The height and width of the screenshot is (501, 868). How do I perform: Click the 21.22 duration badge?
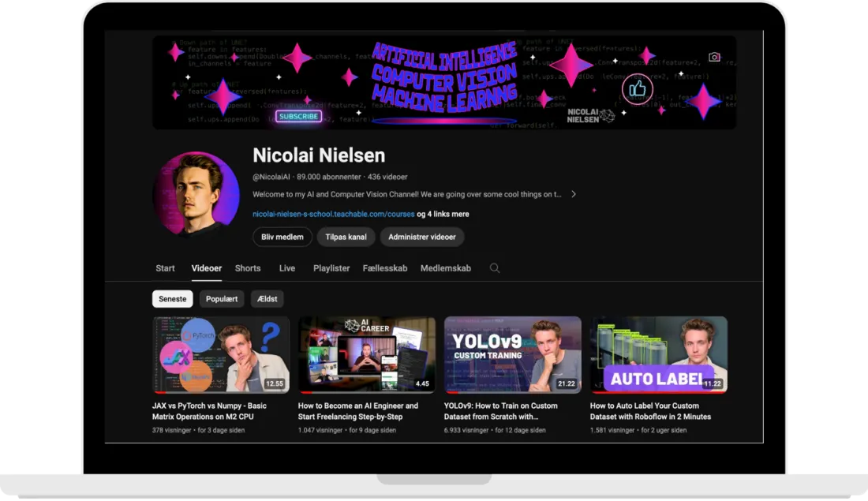pos(567,383)
